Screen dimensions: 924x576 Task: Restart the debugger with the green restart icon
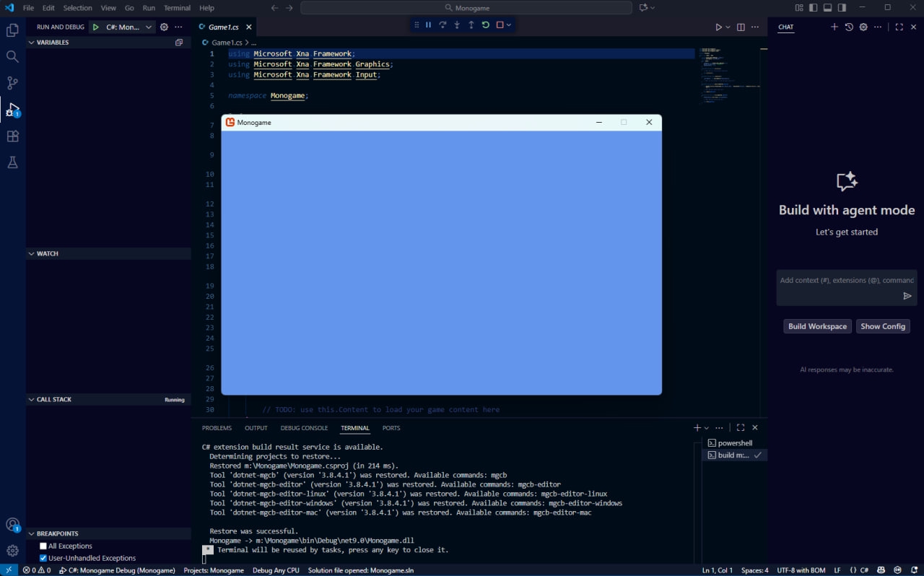484,24
